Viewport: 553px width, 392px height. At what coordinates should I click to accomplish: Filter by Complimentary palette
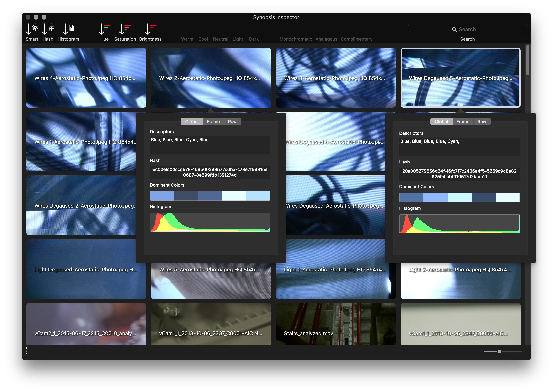tap(357, 39)
